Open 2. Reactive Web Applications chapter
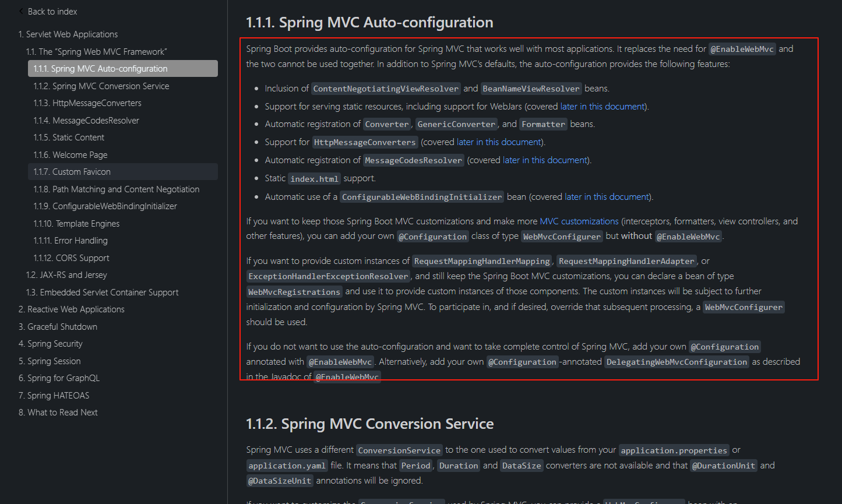 click(72, 309)
